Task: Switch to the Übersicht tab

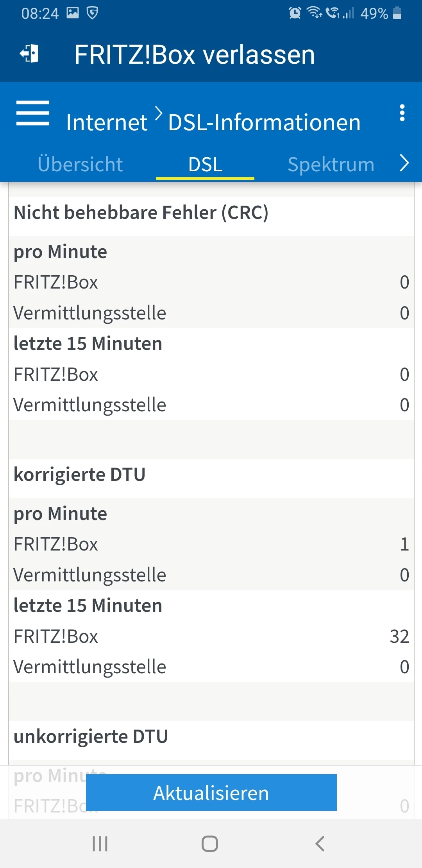Action: point(80,164)
